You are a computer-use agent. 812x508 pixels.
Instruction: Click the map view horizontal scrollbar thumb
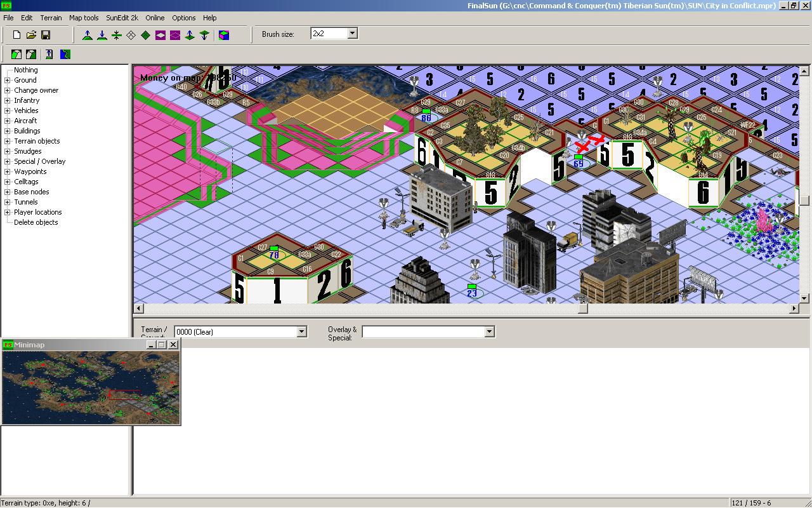click(x=582, y=309)
